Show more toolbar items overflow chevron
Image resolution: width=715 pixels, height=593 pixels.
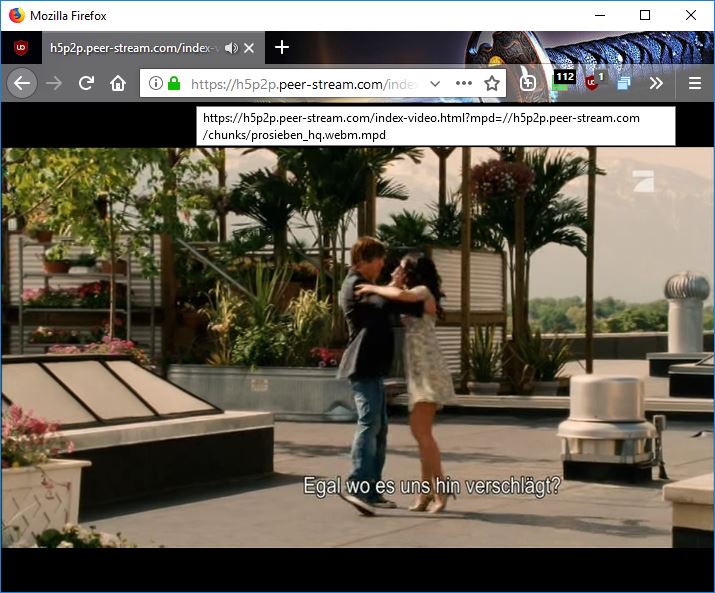(656, 83)
